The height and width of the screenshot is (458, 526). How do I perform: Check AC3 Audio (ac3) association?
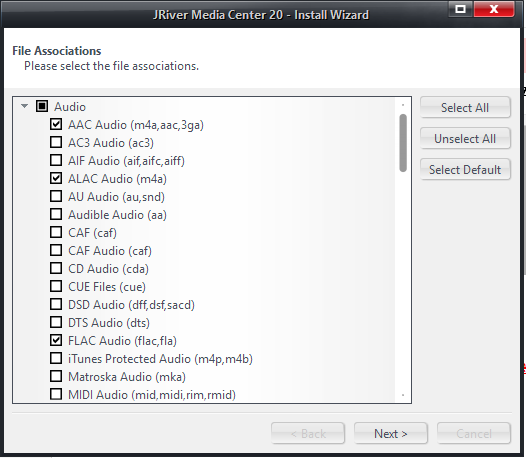[x=56, y=142]
